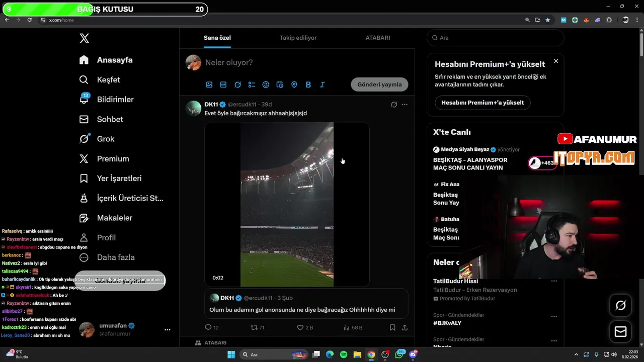The width and height of the screenshot is (644, 362).
Task: Open account menu dots next to umurafan
Action: [x=168, y=330]
